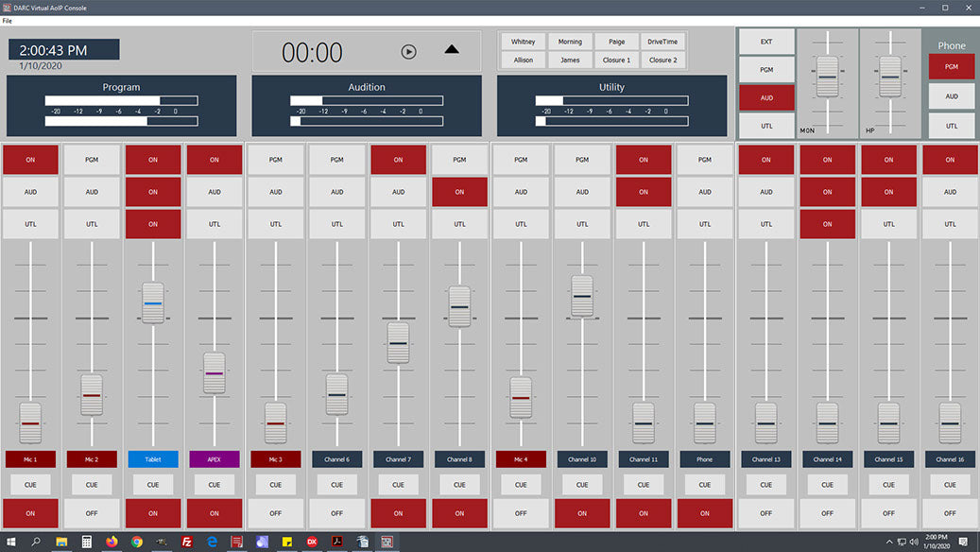Open the File menu

click(8, 21)
